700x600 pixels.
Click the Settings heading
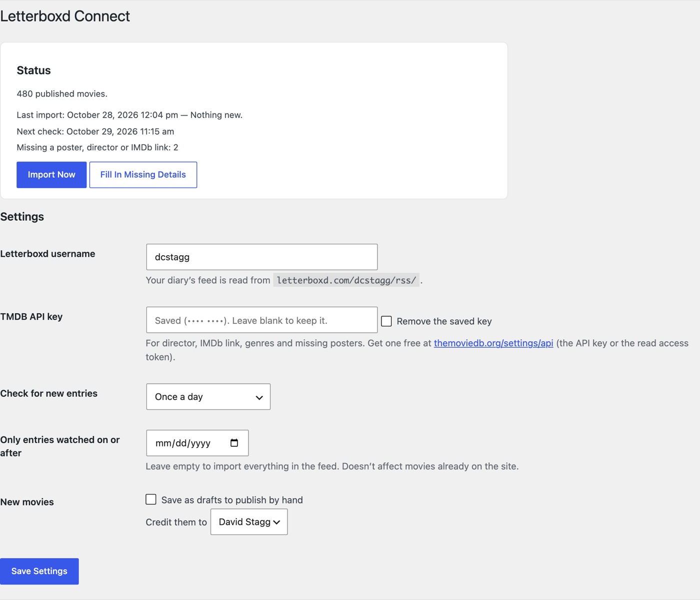[x=22, y=217]
